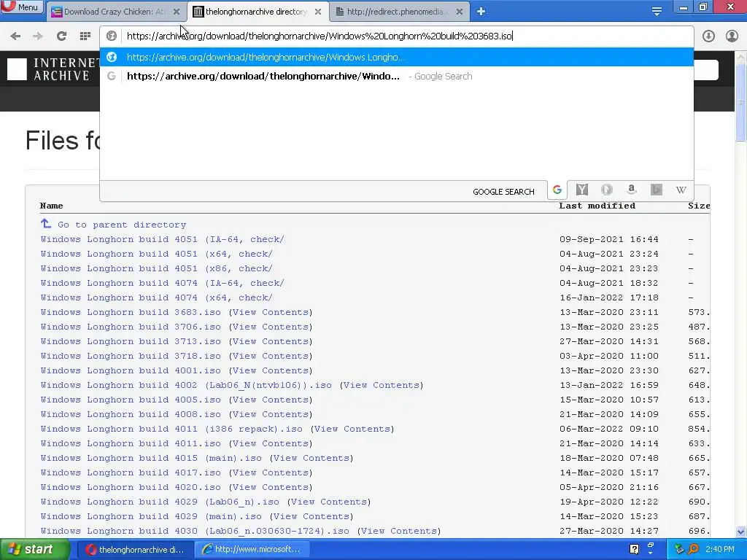Download Windows Longhorn build 4008.iso

131,414
